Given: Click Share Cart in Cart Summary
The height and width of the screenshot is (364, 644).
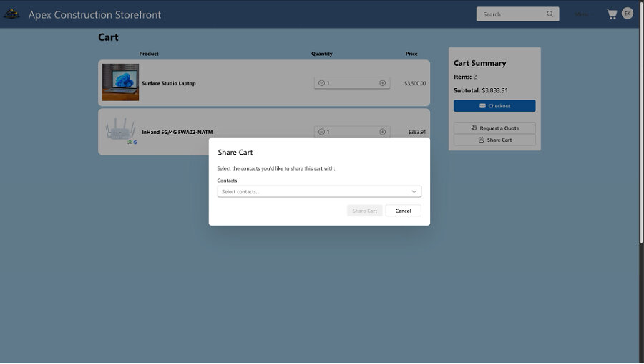Looking at the screenshot, I should point(494,140).
